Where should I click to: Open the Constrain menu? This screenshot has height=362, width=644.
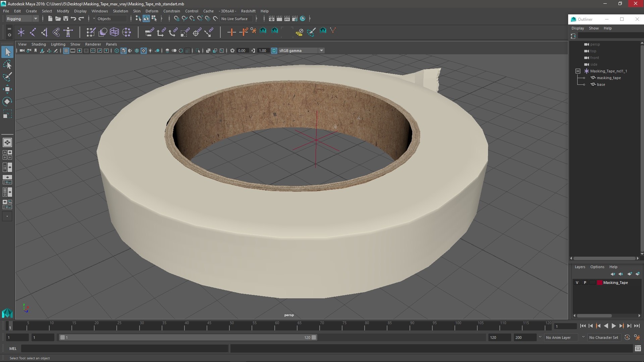171,11
